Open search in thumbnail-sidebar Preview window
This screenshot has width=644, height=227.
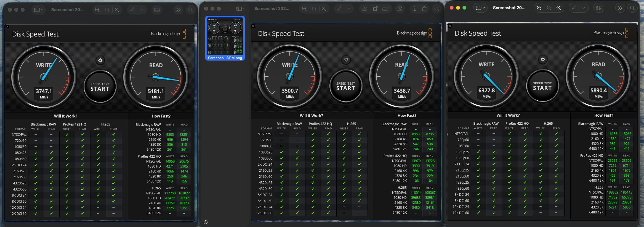[437, 9]
